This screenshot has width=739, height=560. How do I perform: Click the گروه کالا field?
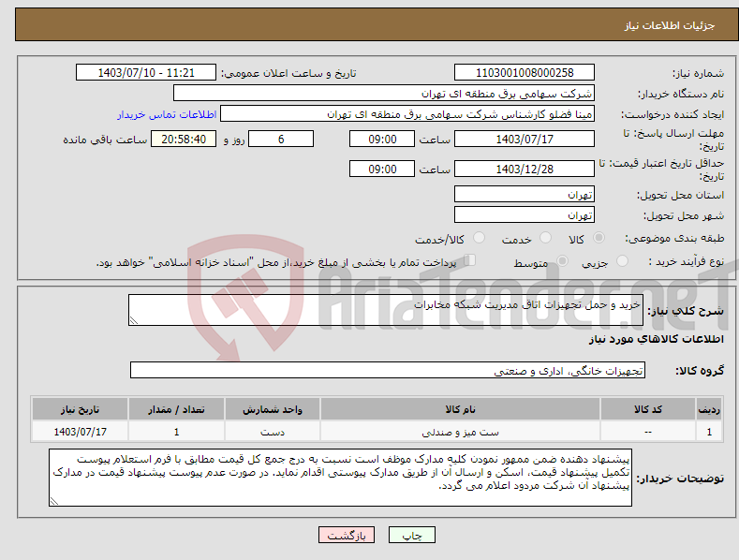(x=388, y=371)
